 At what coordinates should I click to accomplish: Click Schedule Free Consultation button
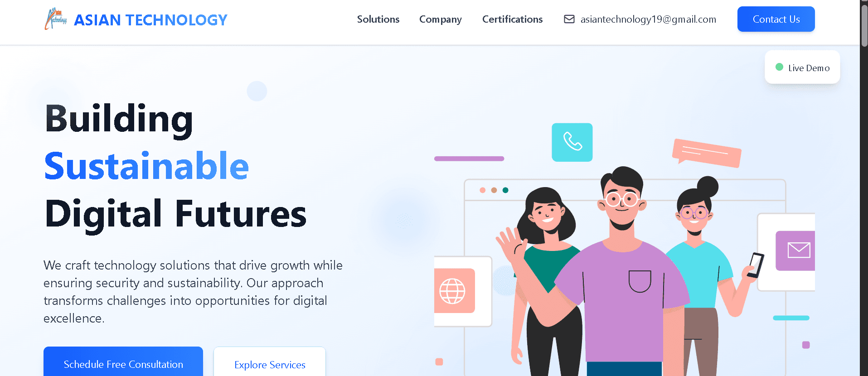[123, 362]
